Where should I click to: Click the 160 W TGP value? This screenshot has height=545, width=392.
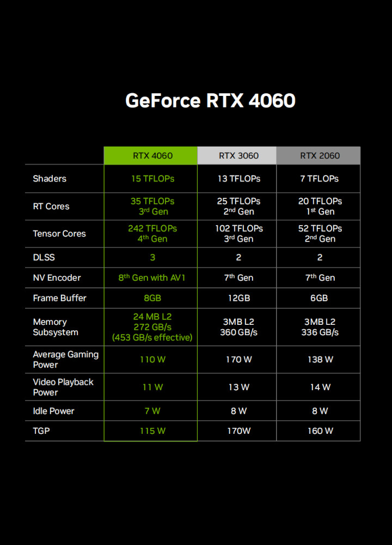pyautogui.click(x=320, y=431)
